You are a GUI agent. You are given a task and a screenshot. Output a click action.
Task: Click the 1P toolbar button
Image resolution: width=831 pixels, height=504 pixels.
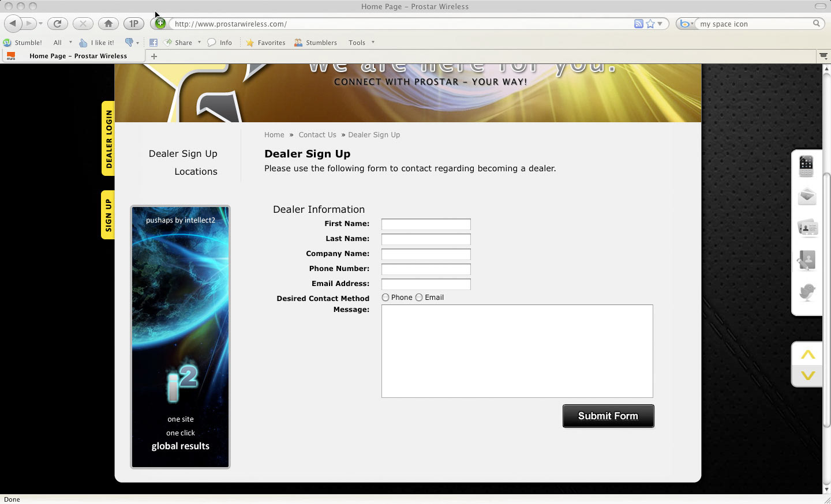tap(134, 24)
